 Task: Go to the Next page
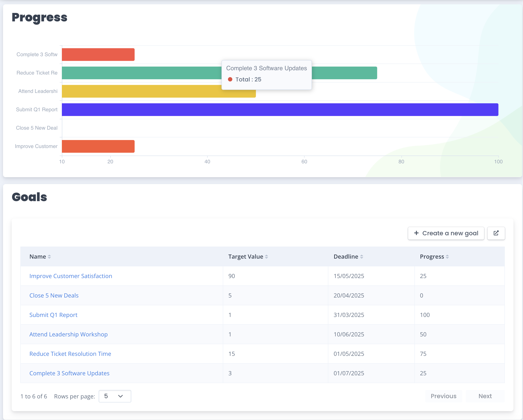coord(485,396)
